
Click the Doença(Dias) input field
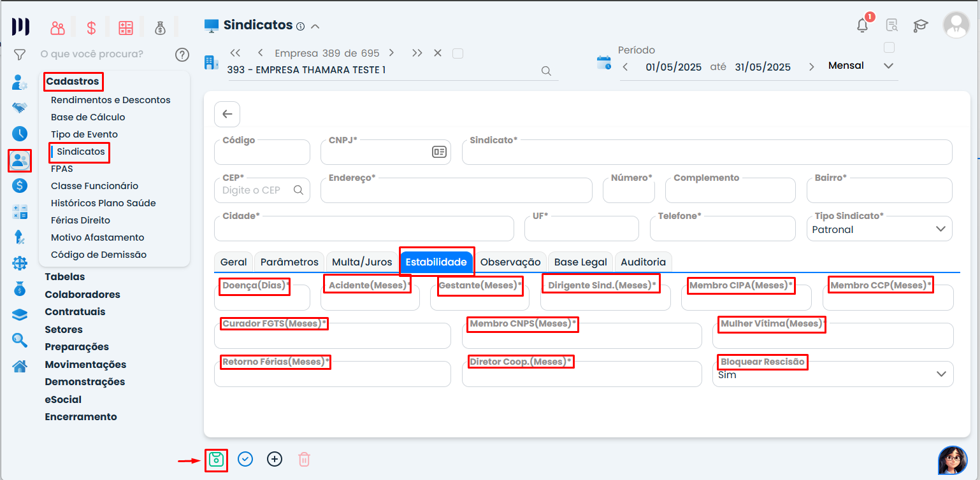[262, 297]
